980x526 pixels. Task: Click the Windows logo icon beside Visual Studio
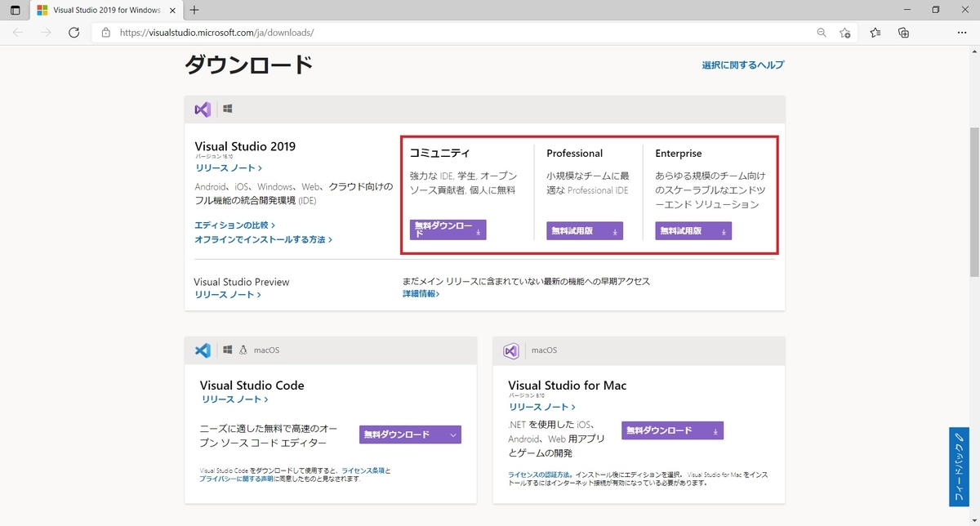228,109
